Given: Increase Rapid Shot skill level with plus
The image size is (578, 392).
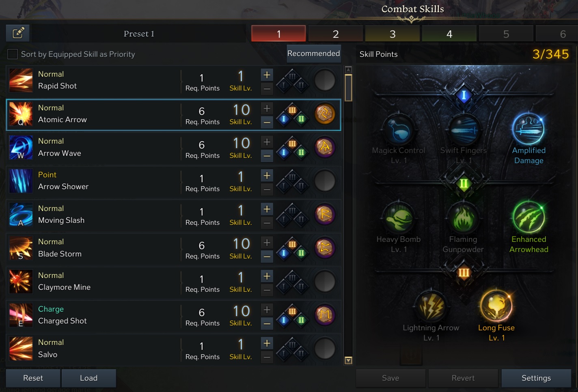Looking at the screenshot, I should tap(267, 75).
